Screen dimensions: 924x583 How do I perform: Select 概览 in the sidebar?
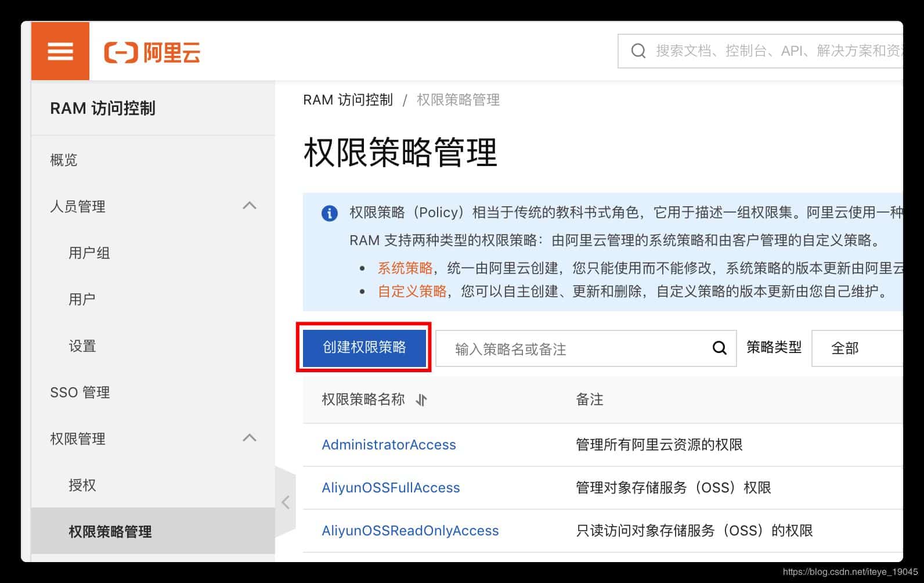[64, 160]
